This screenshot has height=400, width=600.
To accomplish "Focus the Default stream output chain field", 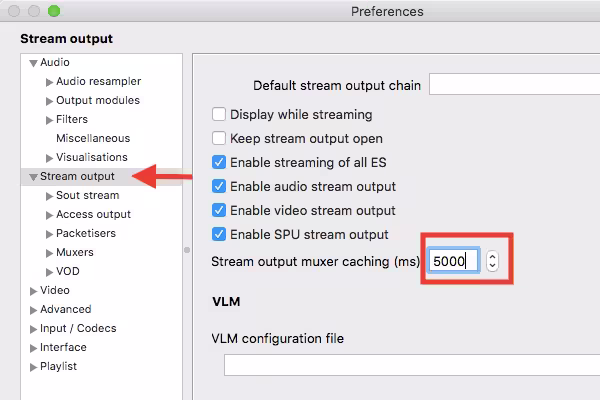I will click(513, 85).
